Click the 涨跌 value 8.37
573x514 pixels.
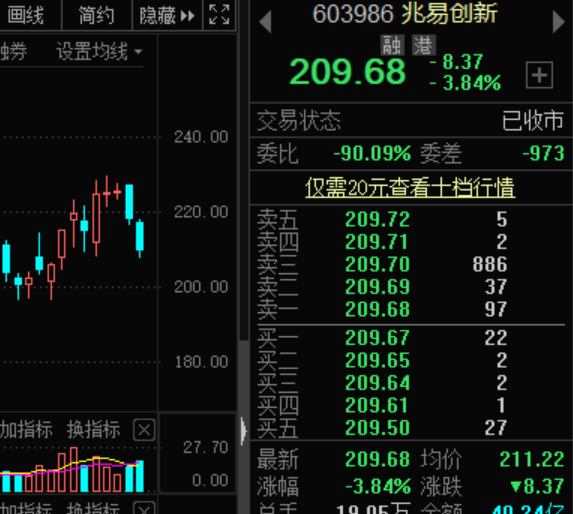(537, 487)
